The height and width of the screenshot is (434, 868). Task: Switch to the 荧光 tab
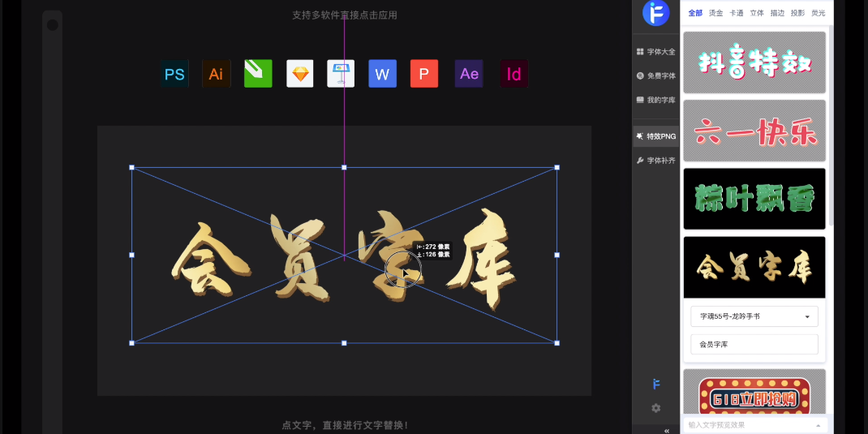(x=819, y=13)
